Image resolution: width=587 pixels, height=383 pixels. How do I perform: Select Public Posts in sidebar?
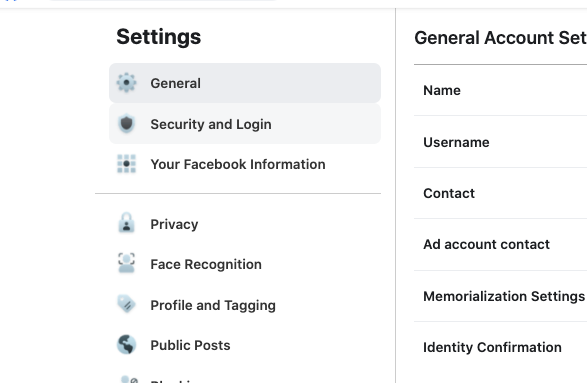245,345
